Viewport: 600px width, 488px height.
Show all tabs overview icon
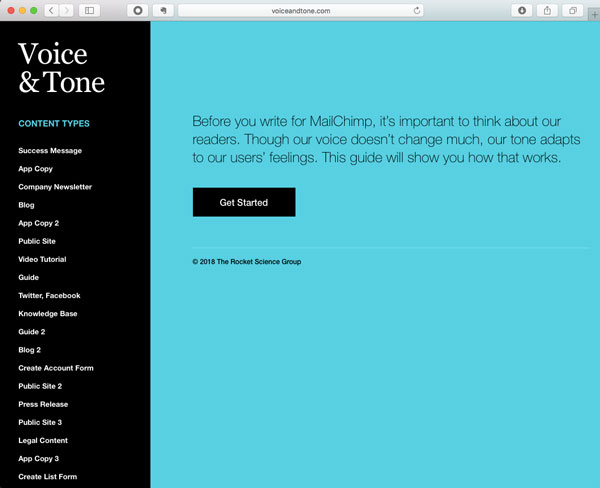click(x=573, y=10)
